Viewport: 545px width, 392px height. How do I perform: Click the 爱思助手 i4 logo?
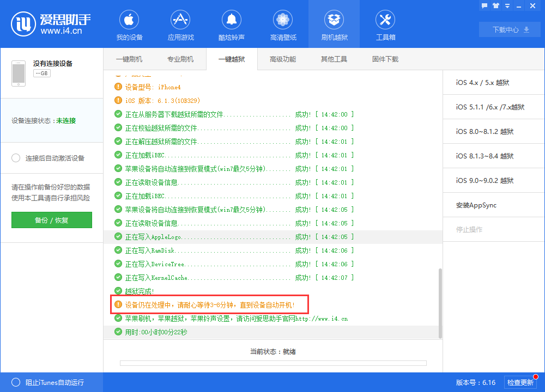click(x=51, y=23)
